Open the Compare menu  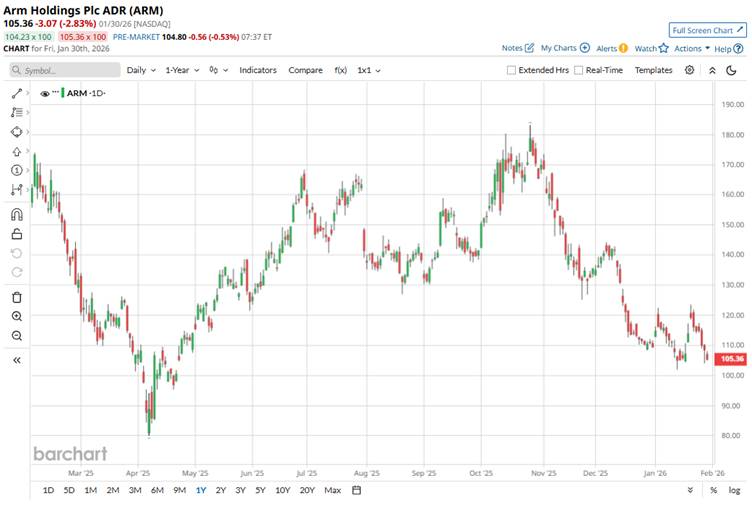pos(306,70)
